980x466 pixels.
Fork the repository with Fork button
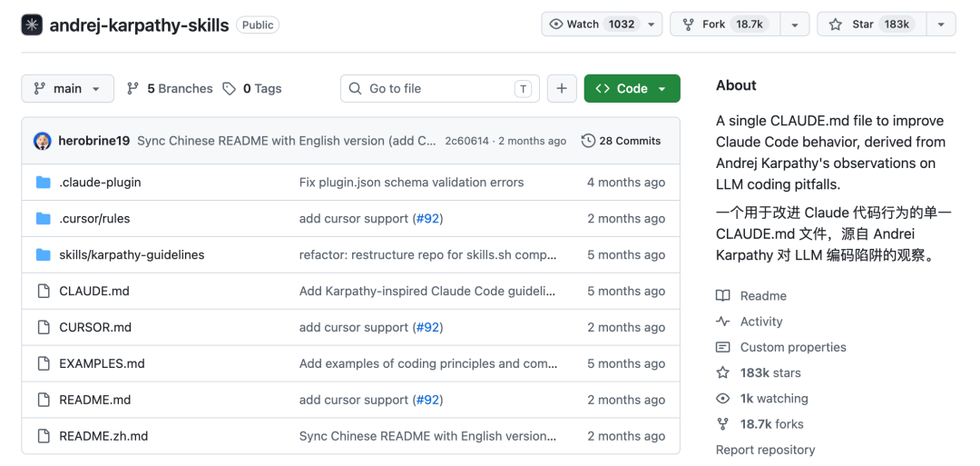(724, 25)
